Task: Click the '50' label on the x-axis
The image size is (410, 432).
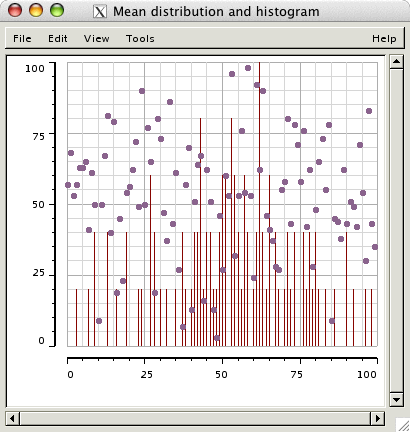Action: pos(221,374)
